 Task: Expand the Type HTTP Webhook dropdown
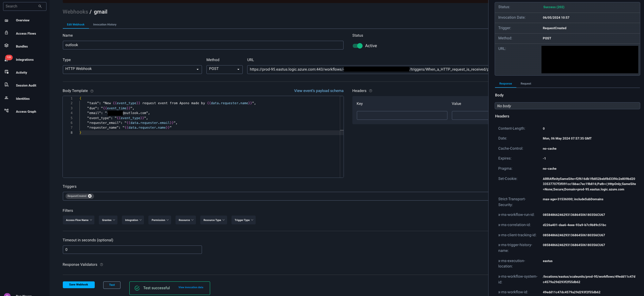click(x=132, y=69)
